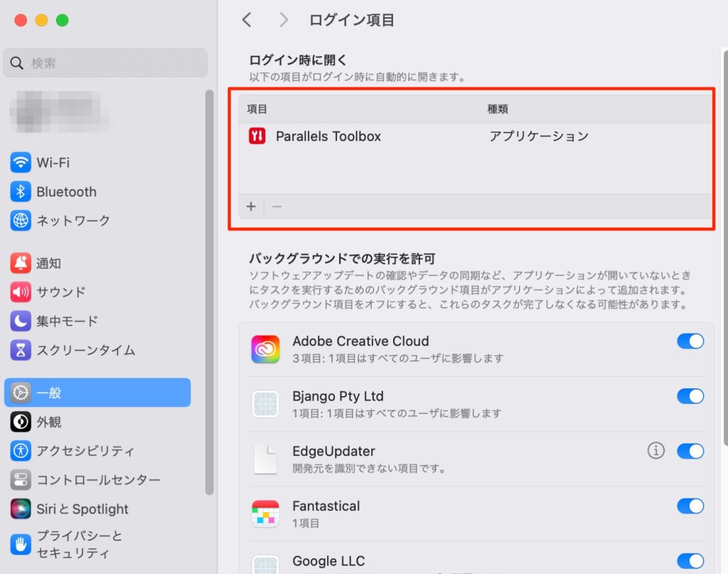Open 通知 bell icon in sidebar

pos(21,263)
